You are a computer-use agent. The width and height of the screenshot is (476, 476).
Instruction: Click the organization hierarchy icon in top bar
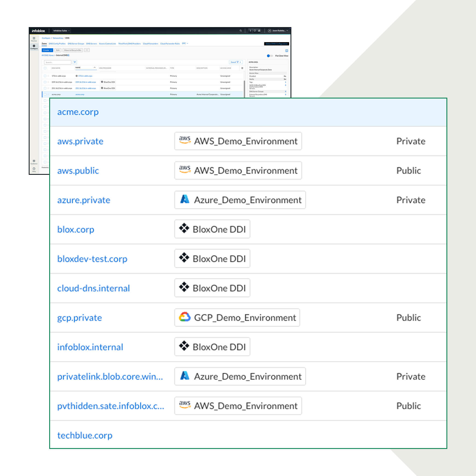pyautogui.click(x=259, y=31)
